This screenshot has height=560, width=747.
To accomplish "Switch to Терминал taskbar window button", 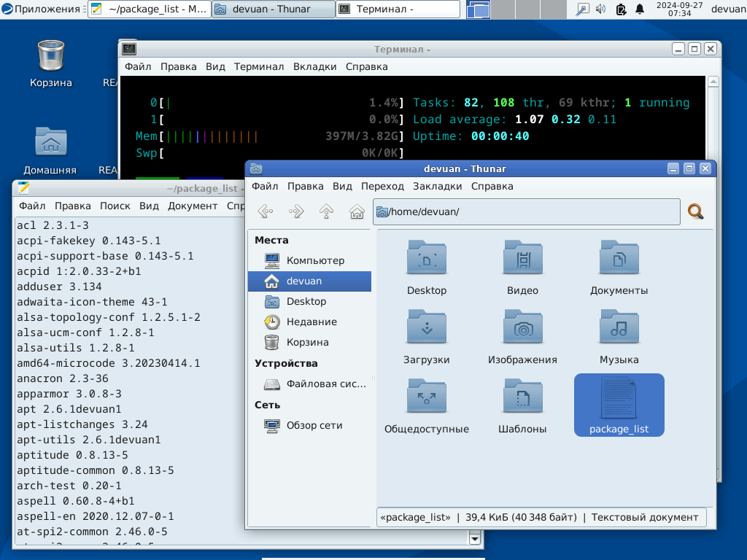I will [x=398, y=9].
